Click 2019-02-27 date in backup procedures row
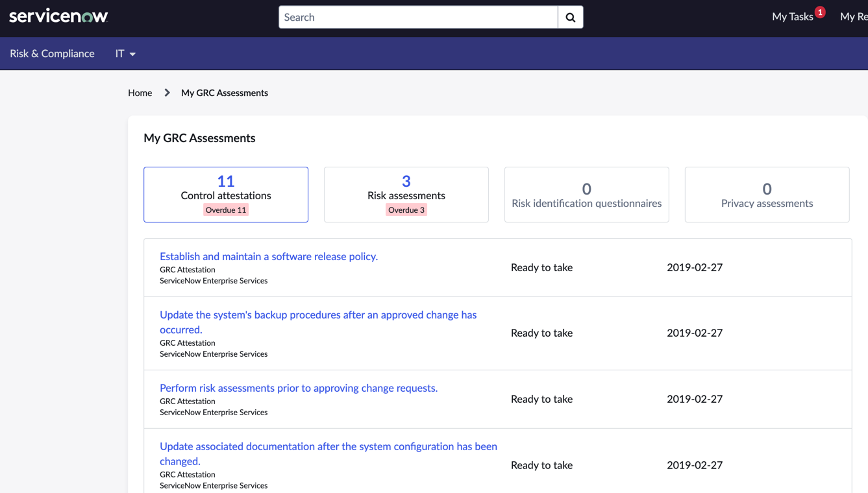This screenshot has height=493, width=868. coord(695,333)
